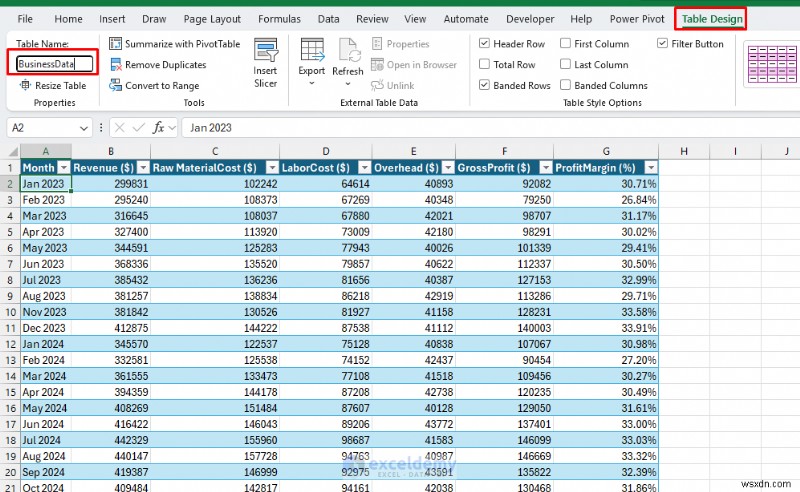This screenshot has height=492, width=800.
Task: Open Raw MaterialCost ($) filter dropdown
Action: [x=272, y=168]
